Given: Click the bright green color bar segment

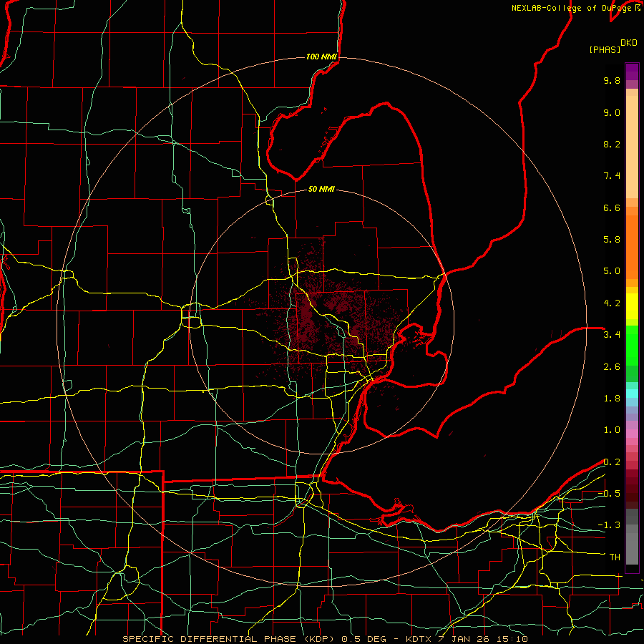Looking at the screenshot, I should pos(632,345).
